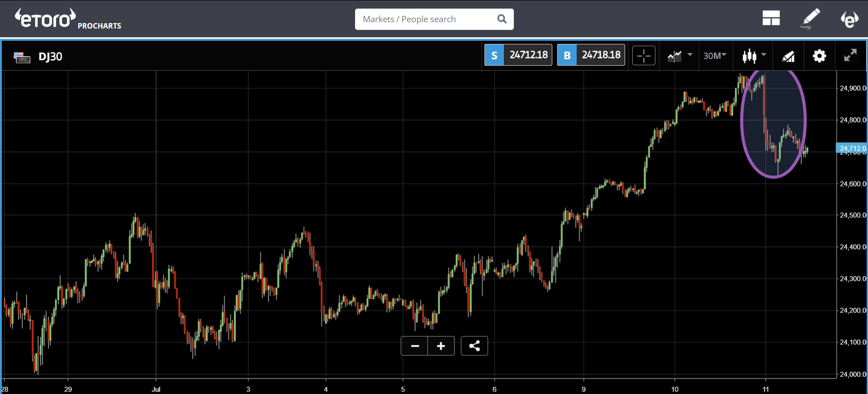The image size is (868, 394).
Task: Click the Markets / People search field
Action: pyautogui.click(x=425, y=19)
